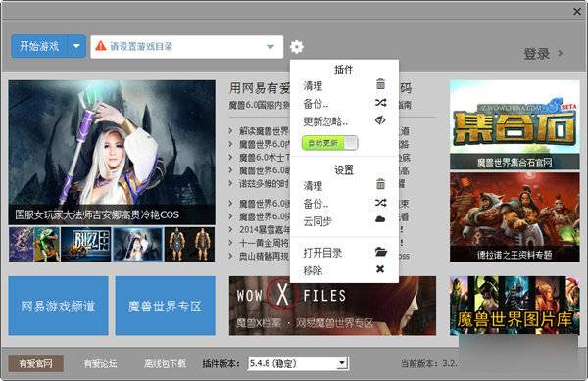Click the 有爱官网 button
This screenshot has height=381, width=588.
[x=35, y=363]
